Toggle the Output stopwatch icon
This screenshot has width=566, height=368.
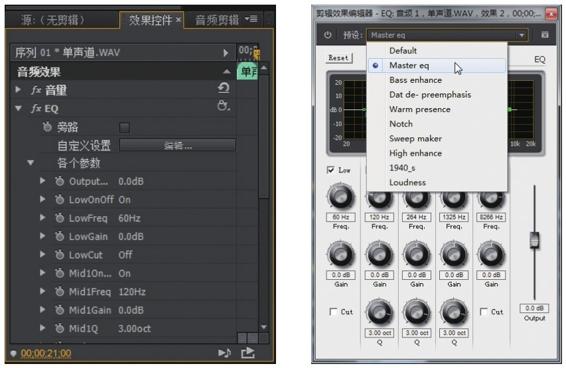60,181
